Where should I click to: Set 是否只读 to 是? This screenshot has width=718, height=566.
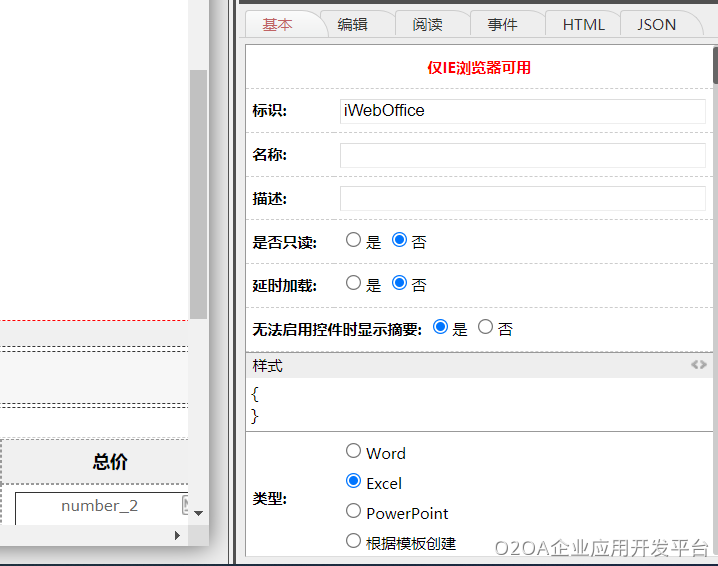pos(353,240)
